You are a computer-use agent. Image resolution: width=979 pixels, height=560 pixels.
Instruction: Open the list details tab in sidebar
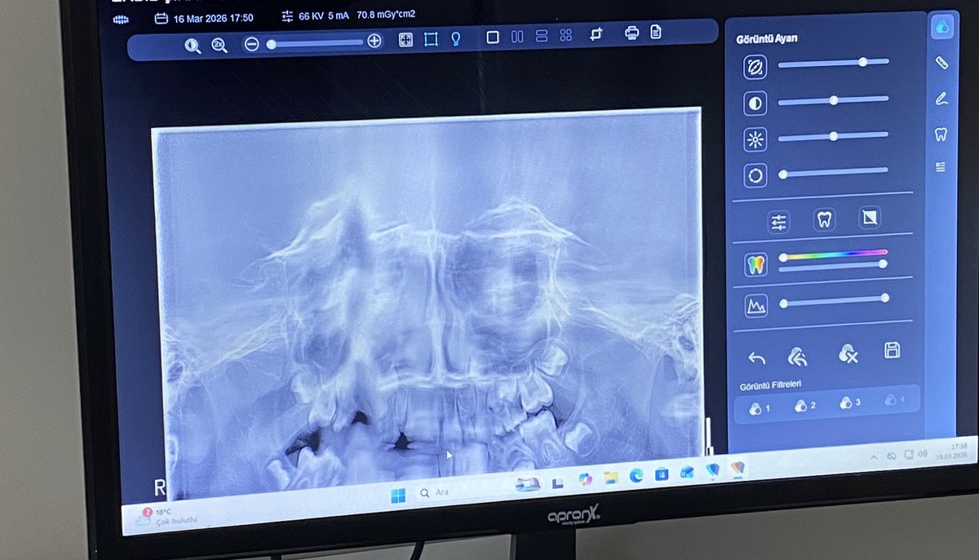click(941, 167)
